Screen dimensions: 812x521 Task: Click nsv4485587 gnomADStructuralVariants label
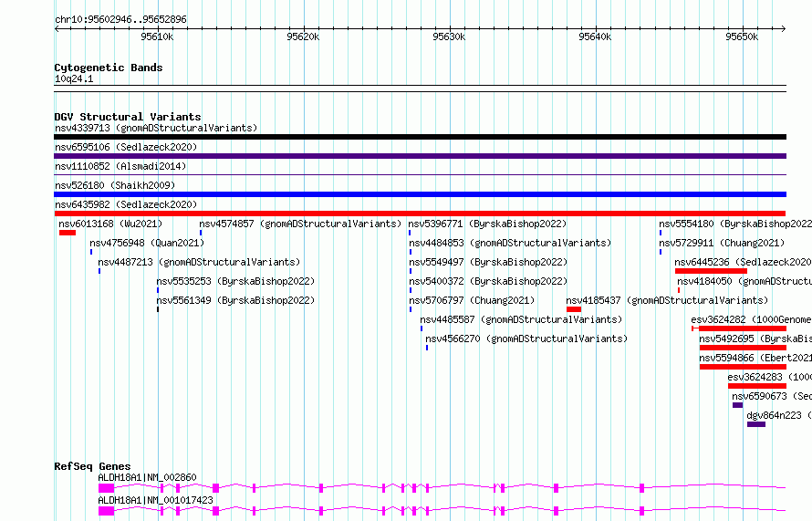(x=521, y=319)
